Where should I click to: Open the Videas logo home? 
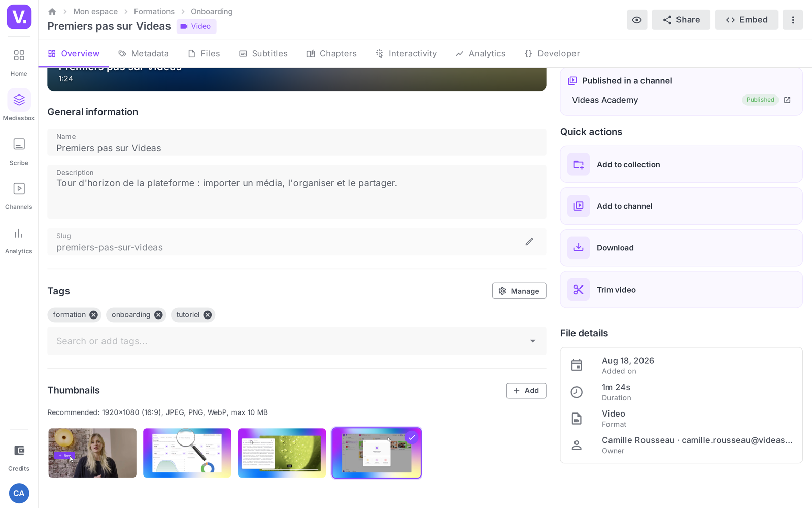pyautogui.click(x=19, y=17)
